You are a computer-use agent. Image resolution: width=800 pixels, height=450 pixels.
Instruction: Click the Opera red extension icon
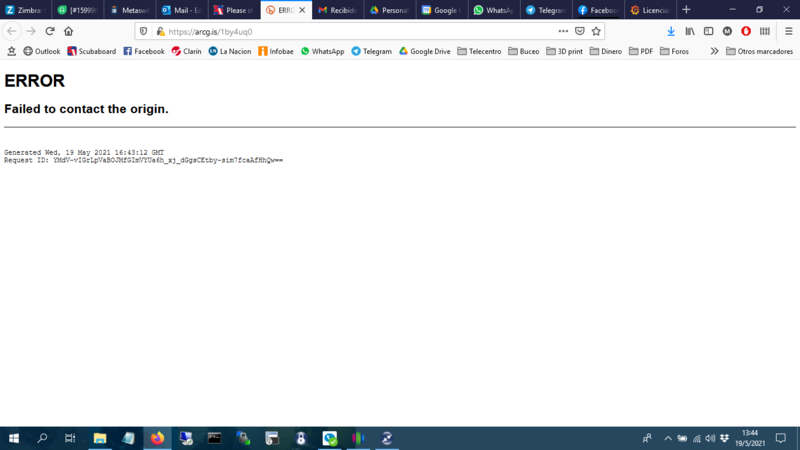click(746, 31)
